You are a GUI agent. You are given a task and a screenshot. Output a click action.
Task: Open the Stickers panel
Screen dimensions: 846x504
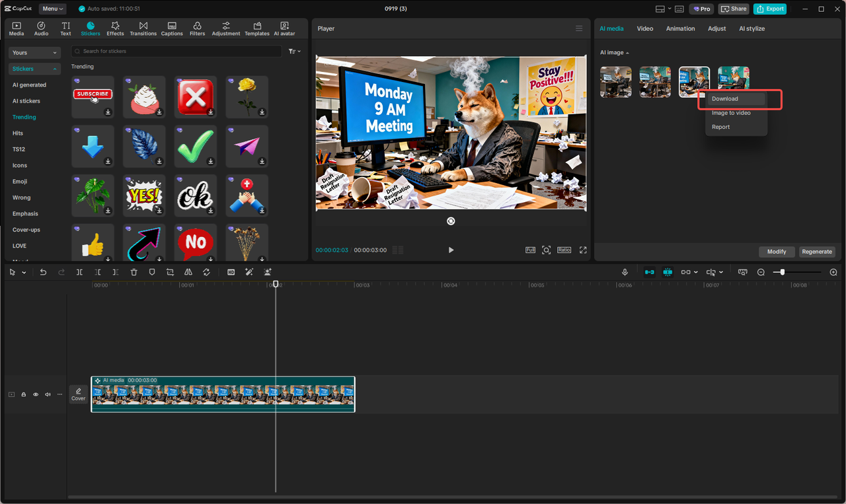[90, 28]
